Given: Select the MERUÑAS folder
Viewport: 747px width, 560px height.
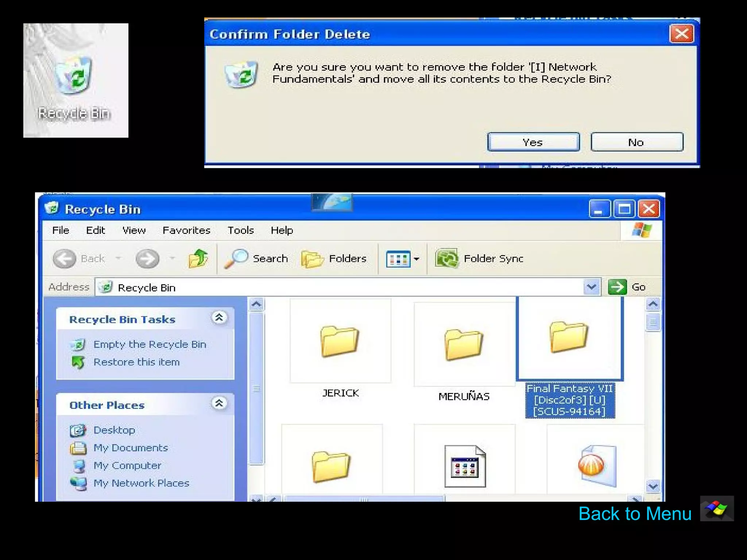Looking at the screenshot, I should 464,345.
